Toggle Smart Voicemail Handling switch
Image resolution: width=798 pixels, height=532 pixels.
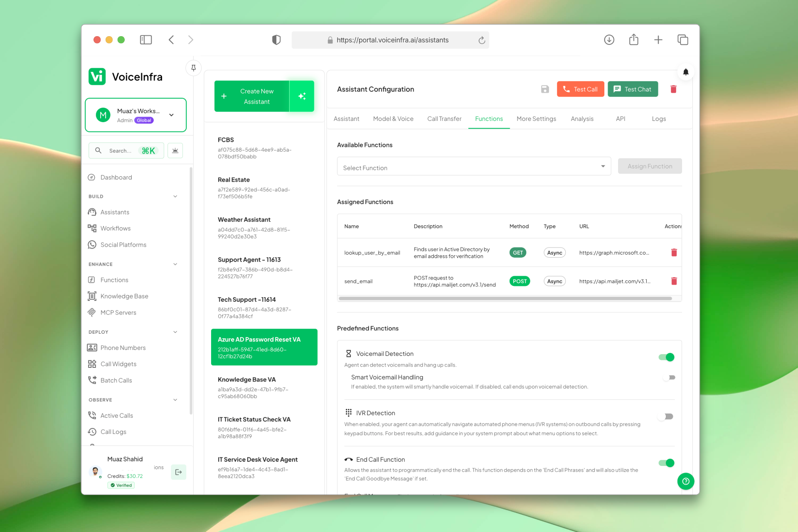[669, 377]
